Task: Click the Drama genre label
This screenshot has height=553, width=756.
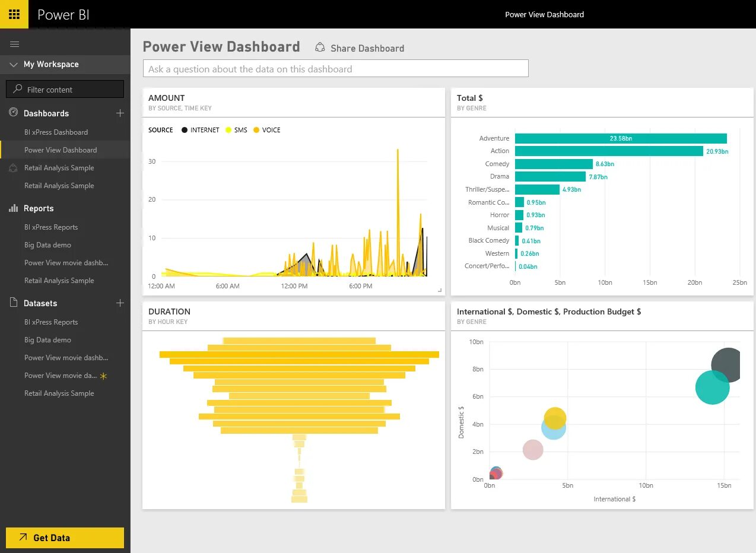Action: pos(500,176)
